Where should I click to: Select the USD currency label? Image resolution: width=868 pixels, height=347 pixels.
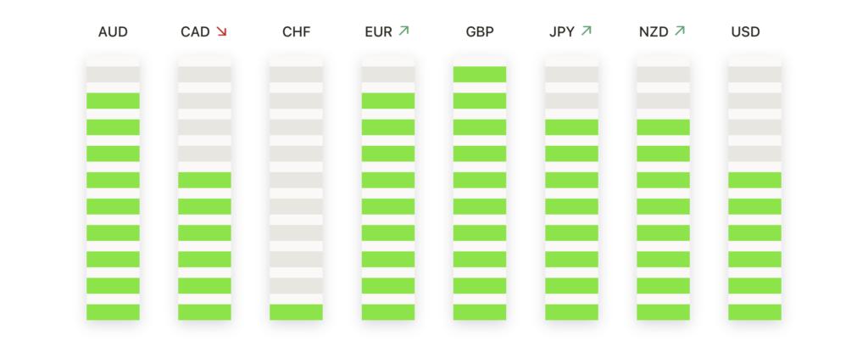click(746, 32)
